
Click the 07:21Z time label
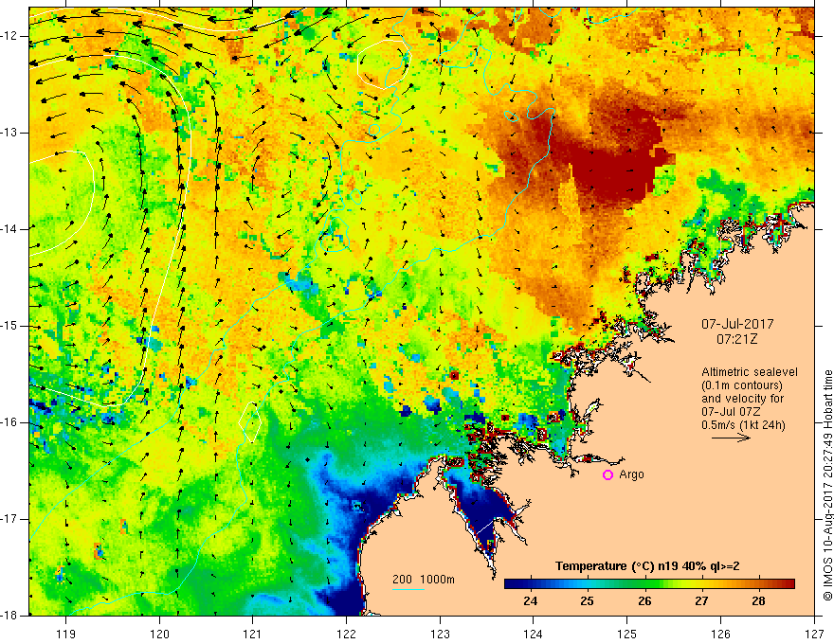(x=736, y=339)
